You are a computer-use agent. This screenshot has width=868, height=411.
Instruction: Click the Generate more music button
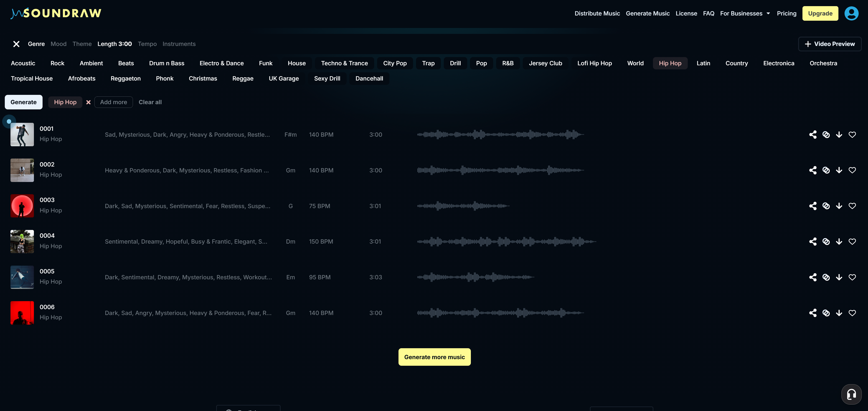pyautogui.click(x=434, y=357)
